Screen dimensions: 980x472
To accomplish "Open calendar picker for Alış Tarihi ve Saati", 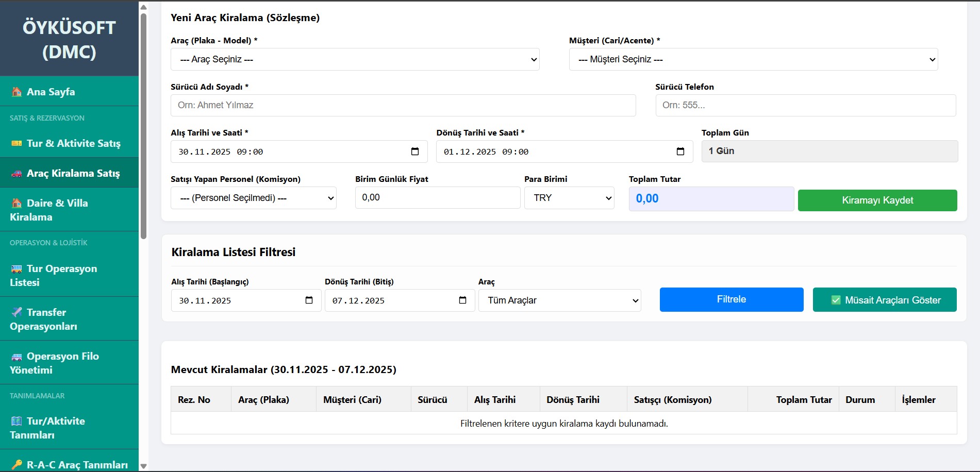I will pyautogui.click(x=415, y=151).
